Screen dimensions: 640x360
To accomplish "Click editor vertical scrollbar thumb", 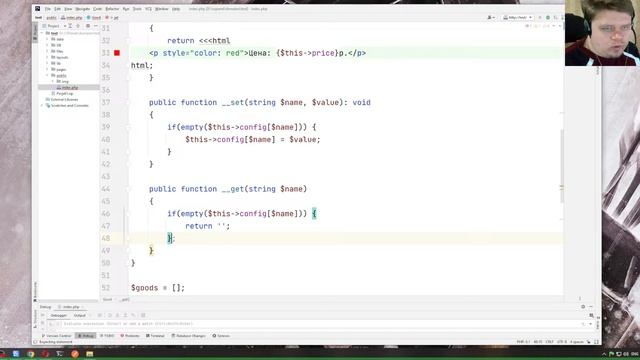I will point(562,165).
